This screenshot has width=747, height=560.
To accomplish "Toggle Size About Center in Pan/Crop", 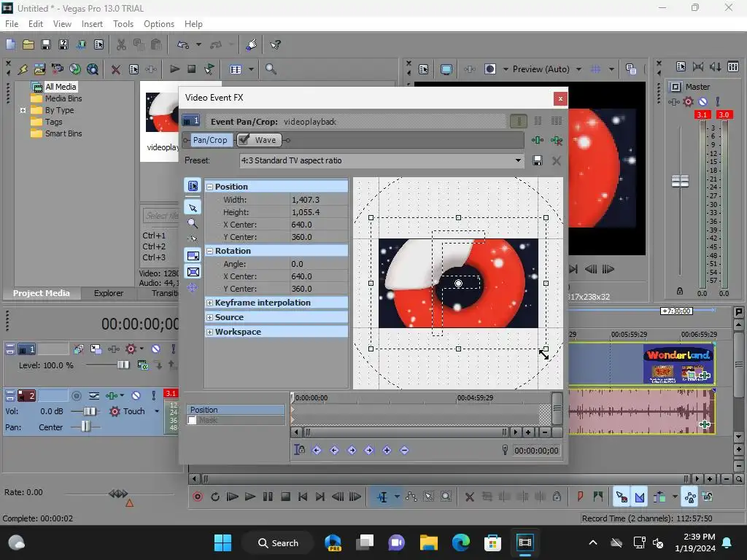I will click(x=193, y=272).
